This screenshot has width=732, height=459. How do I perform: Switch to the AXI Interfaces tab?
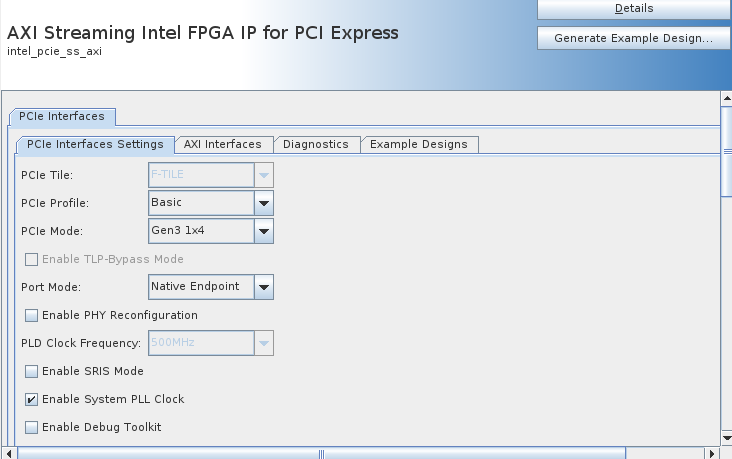point(223,144)
